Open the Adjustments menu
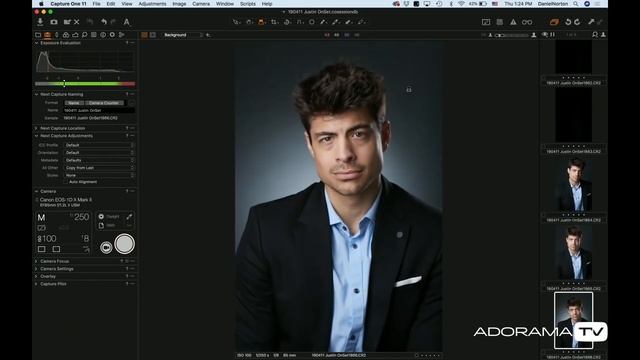This screenshot has height=360, width=640. (152, 4)
